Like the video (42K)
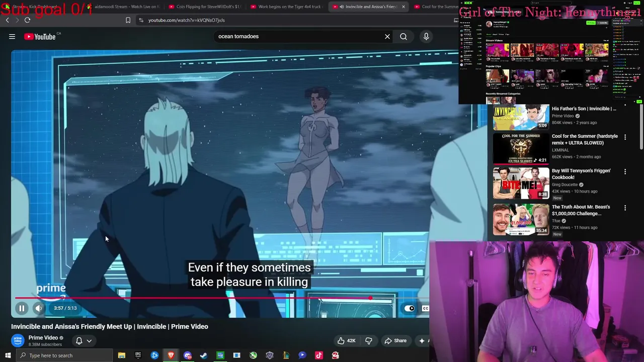 pyautogui.click(x=347, y=341)
